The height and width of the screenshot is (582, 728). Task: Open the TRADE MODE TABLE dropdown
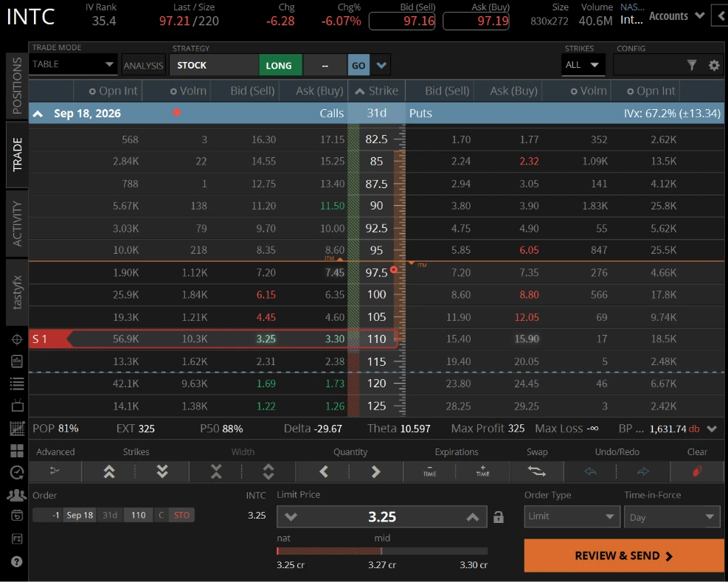(x=73, y=64)
